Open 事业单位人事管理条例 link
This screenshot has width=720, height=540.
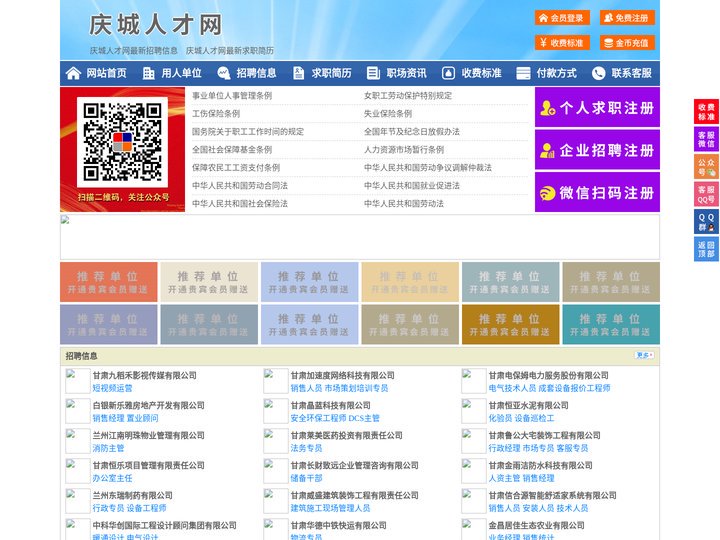(x=232, y=96)
